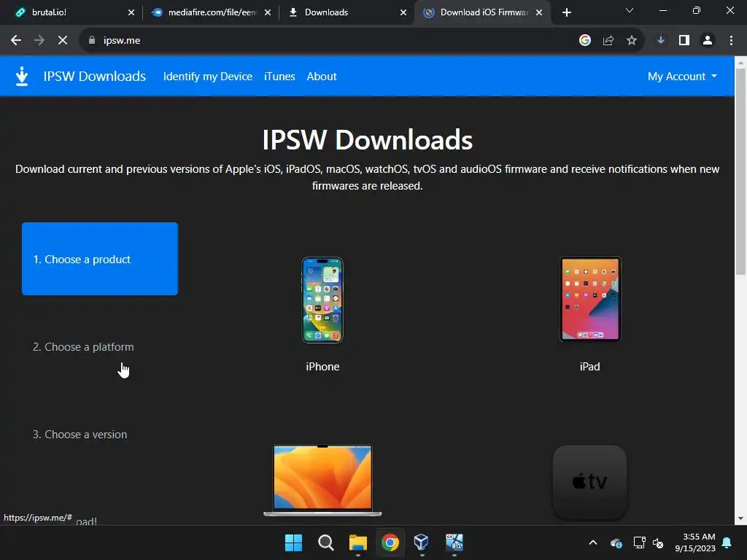This screenshot has width=747, height=560.
Task: Select step 2. Choose a platform
Action: pyautogui.click(x=83, y=346)
